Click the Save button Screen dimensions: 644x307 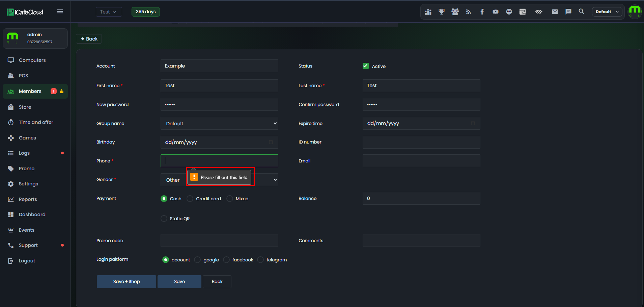[x=179, y=282]
